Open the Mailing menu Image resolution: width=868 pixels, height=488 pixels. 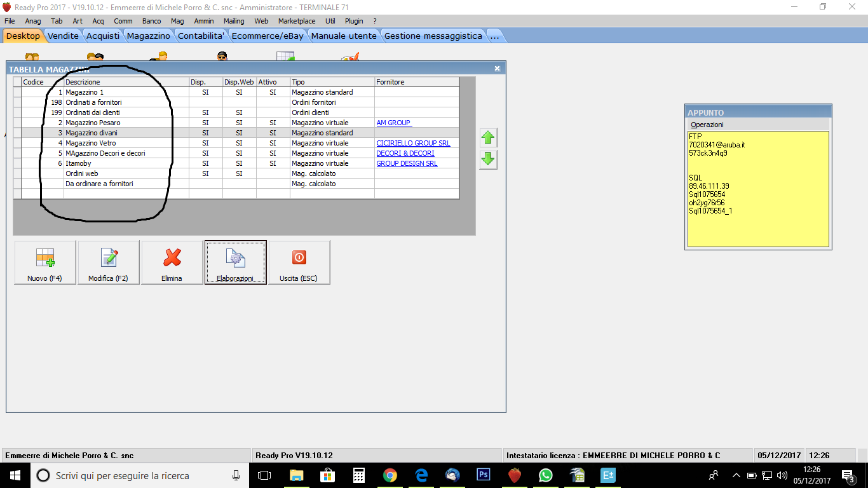tap(234, 21)
